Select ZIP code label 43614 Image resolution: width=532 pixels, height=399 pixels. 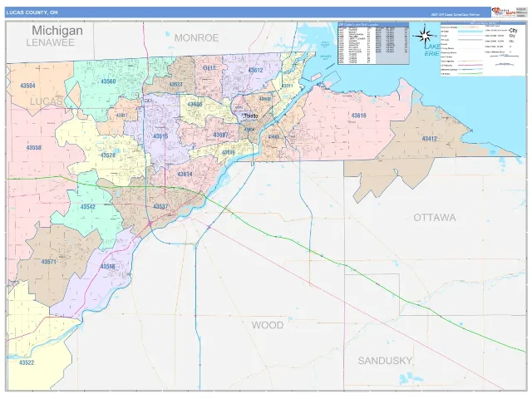coord(185,174)
